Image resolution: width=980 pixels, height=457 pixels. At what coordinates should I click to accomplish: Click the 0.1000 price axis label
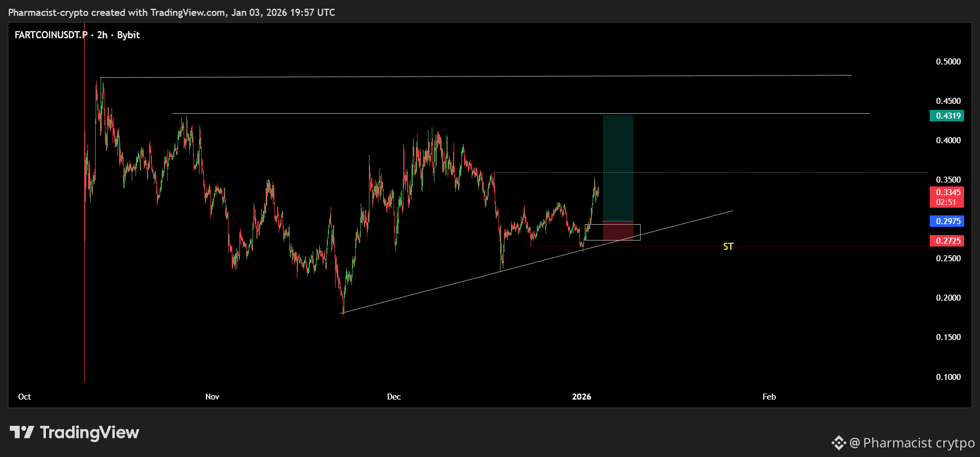click(948, 377)
